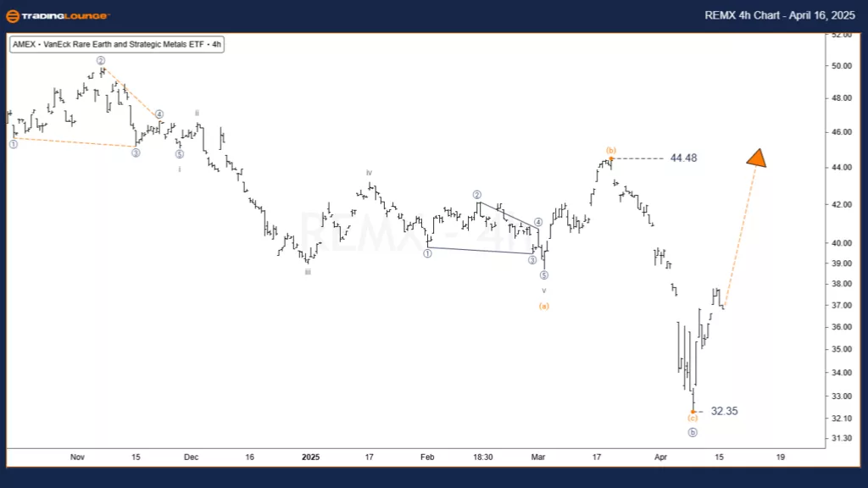Click the circled b label below 32.35 low

(693, 432)
